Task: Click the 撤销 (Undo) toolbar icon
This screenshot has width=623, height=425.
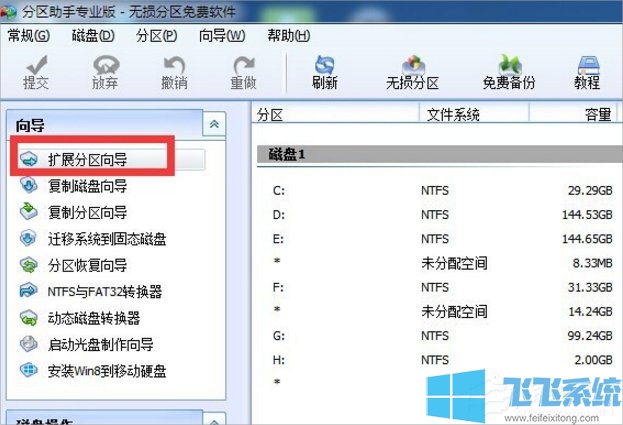Action: [x=174, y=70]
